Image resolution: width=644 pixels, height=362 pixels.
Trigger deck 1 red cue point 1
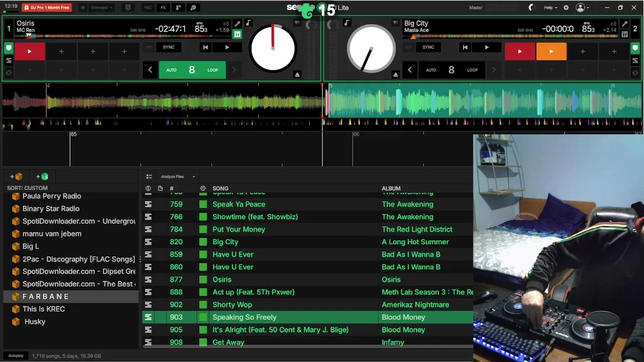click(x=29, y=51)
